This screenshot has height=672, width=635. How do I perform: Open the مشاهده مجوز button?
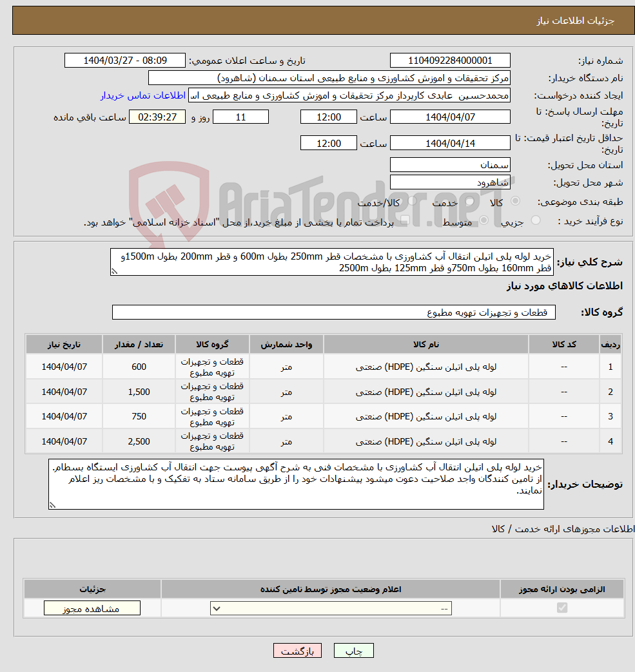coord(92,608)
